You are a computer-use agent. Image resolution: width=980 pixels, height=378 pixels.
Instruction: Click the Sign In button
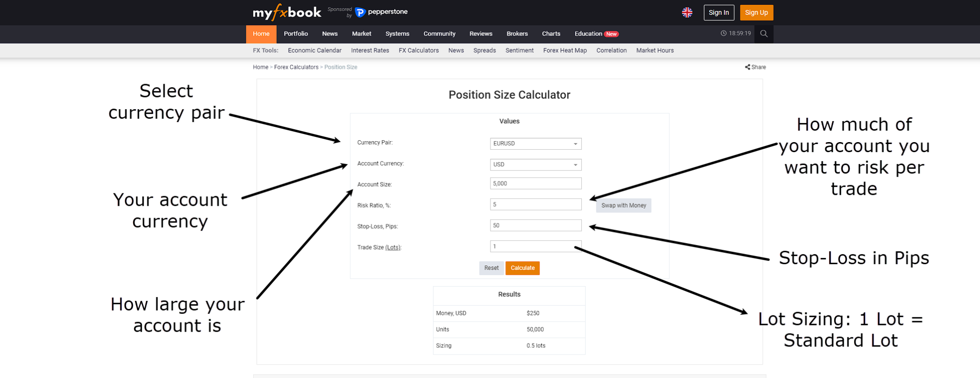pos(719,12)
